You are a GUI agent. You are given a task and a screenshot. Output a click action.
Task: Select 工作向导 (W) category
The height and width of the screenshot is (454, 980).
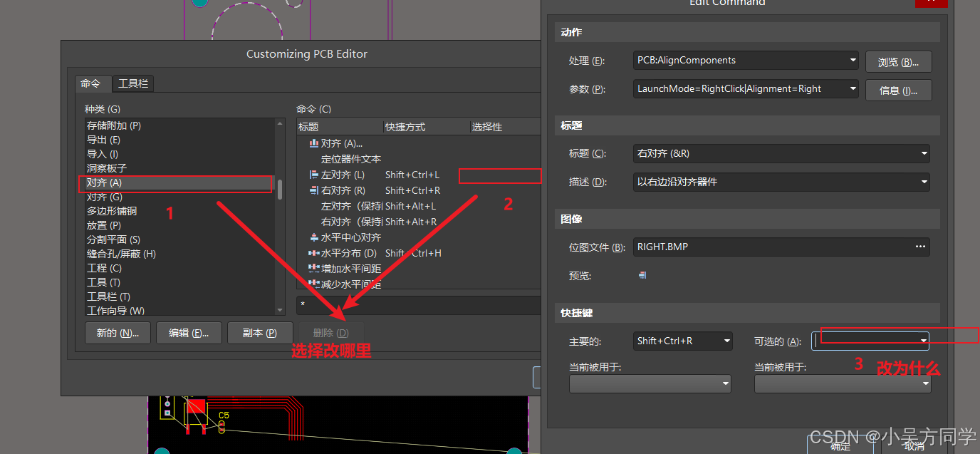tap(179, 310)
